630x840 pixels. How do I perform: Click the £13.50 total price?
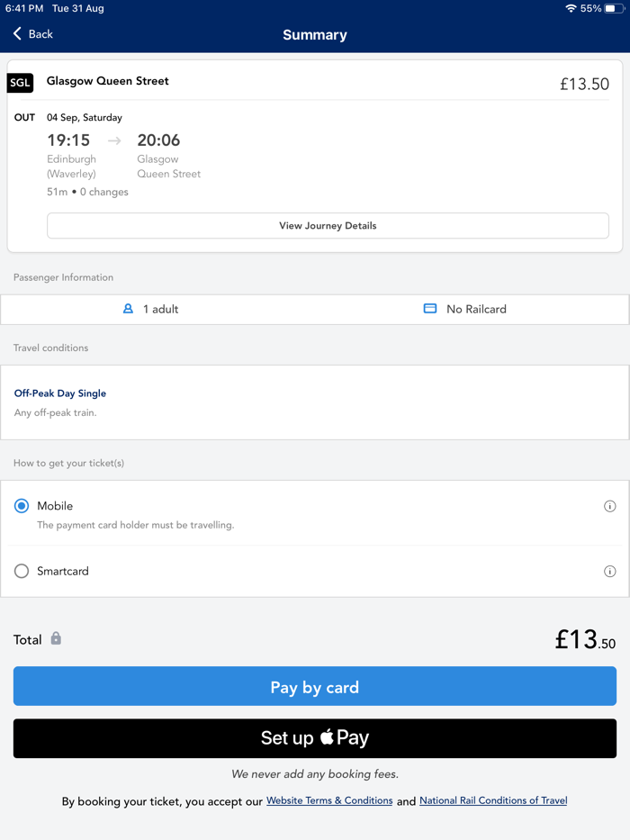[x=584, y=639]
